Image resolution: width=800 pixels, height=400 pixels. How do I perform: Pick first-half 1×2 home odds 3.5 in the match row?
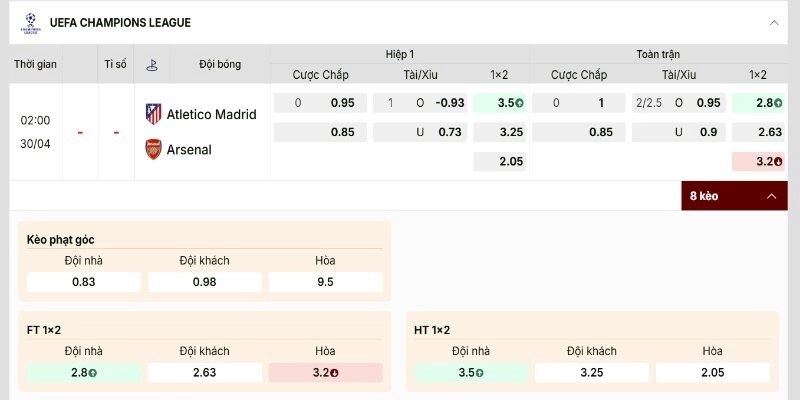pyautogui.click(x=499, y=103)
